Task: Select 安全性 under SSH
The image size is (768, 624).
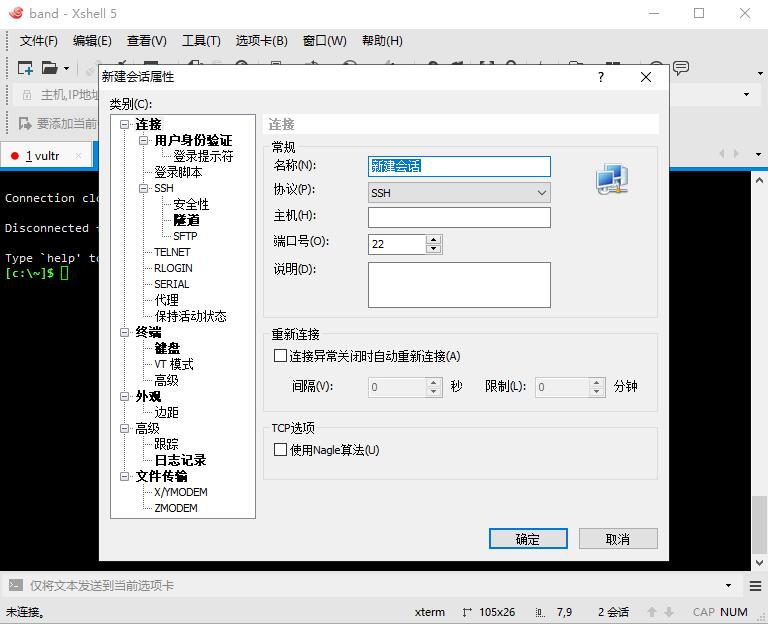Action: click(191, 204)
